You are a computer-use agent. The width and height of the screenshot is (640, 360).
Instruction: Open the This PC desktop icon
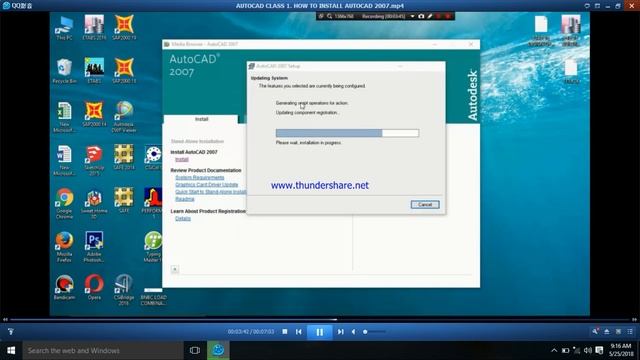click(64, 28)
